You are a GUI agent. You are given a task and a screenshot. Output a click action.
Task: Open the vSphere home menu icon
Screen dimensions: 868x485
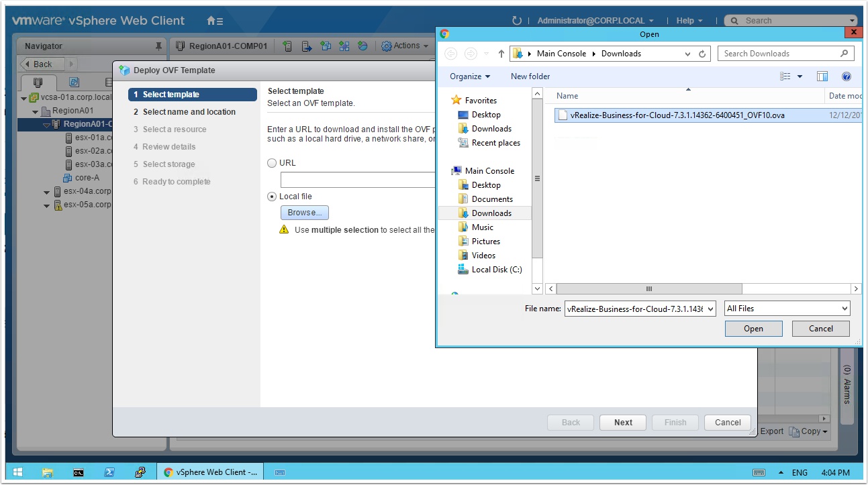[x=214, y=21]
